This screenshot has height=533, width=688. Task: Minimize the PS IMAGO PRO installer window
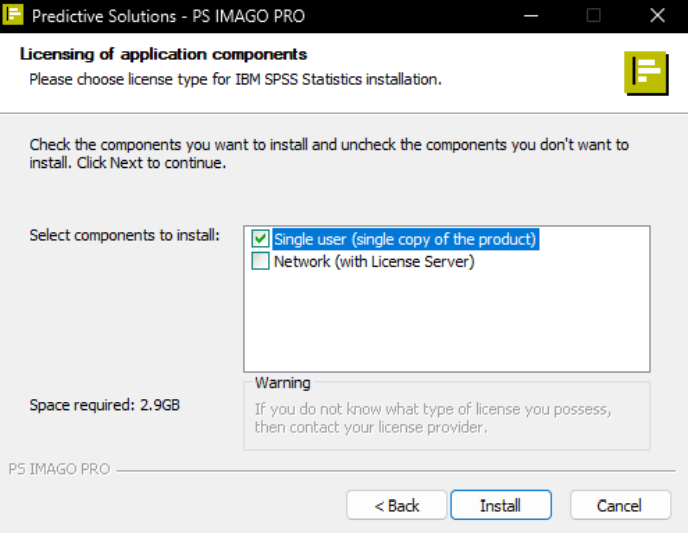coord(531,16)
